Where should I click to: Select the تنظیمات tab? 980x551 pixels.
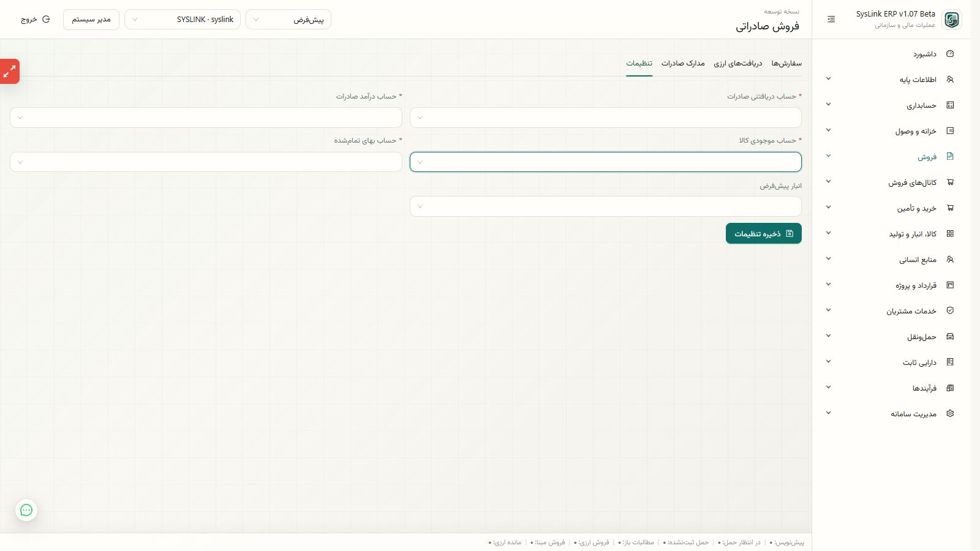(x=639, y=64)
